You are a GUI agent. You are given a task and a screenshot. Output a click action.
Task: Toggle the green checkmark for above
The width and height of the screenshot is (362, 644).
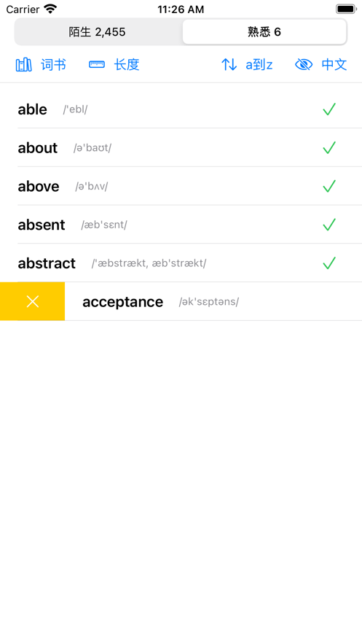point(329,186)
